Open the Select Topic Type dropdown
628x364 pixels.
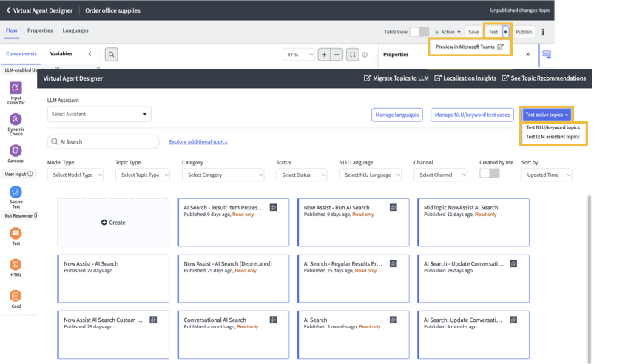pos(143,175)
